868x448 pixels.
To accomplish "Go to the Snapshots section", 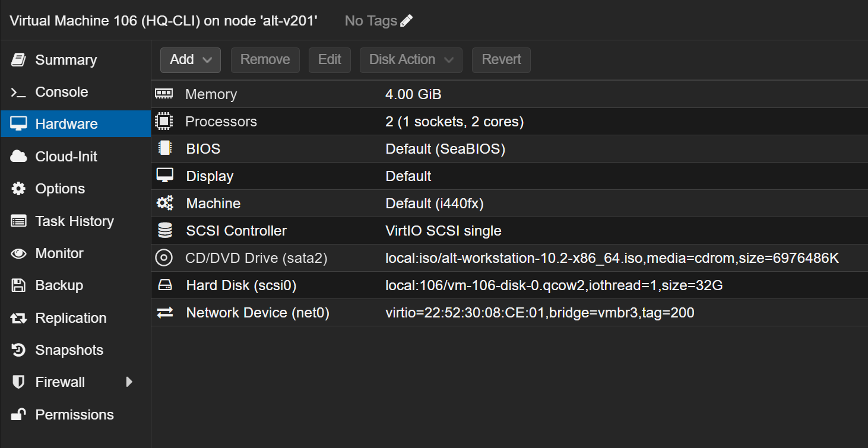I will coord(69,350).
